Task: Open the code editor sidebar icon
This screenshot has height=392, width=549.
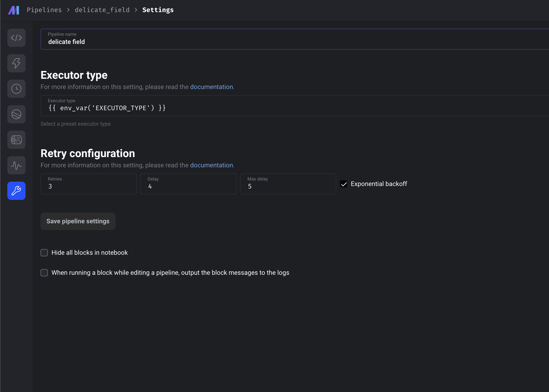Action: pos(16,38)
